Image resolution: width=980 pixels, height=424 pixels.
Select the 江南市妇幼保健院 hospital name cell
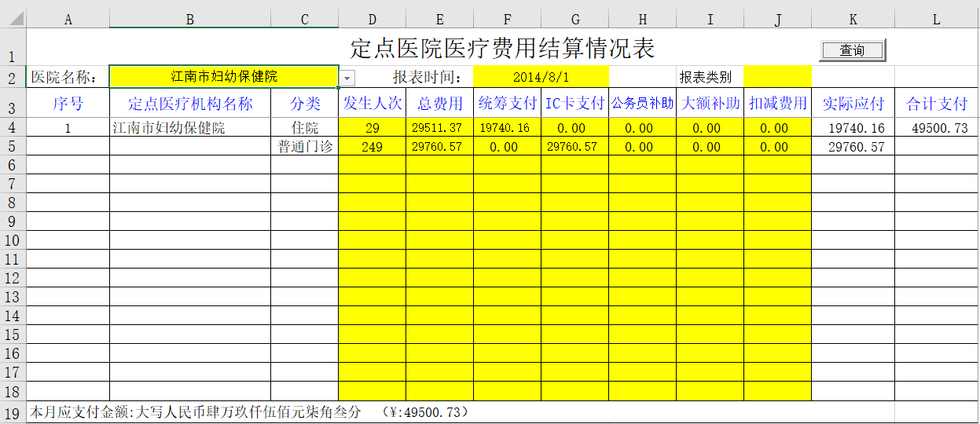point(224,76)
